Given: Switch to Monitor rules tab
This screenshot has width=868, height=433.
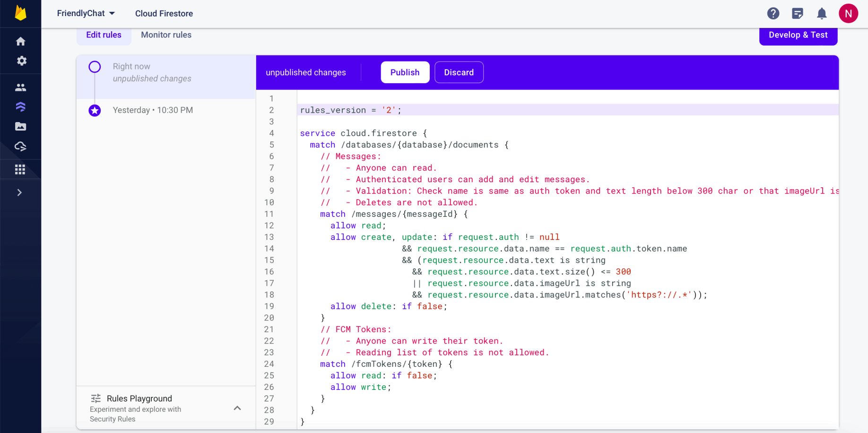Looking at the screenshot, I should (x=166, y=35).
